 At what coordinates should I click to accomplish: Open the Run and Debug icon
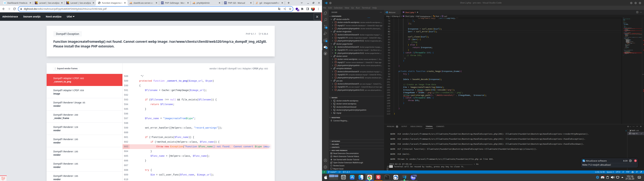pyautogui.click(x=325, y=34)
